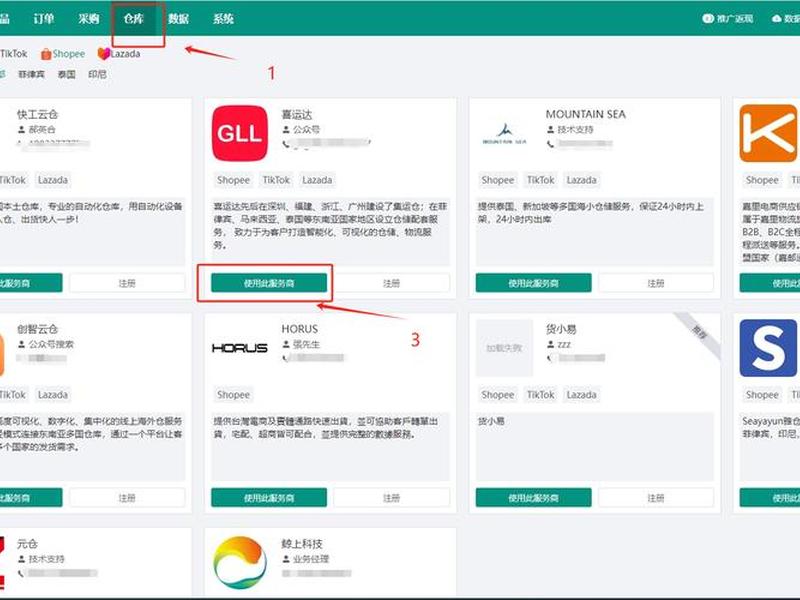
Task: Open the 订单 menu
Action: click(43, 19)
